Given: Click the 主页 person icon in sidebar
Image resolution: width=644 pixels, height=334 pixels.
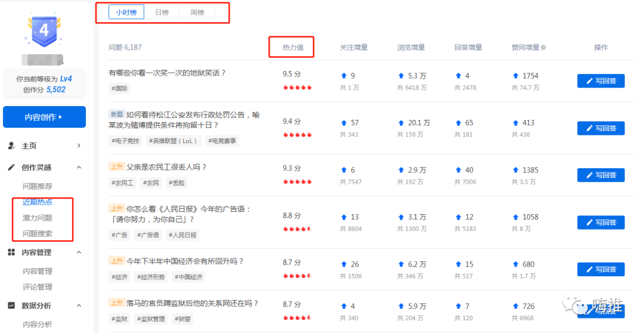Looking at the screenshot, I should (11, 146).
